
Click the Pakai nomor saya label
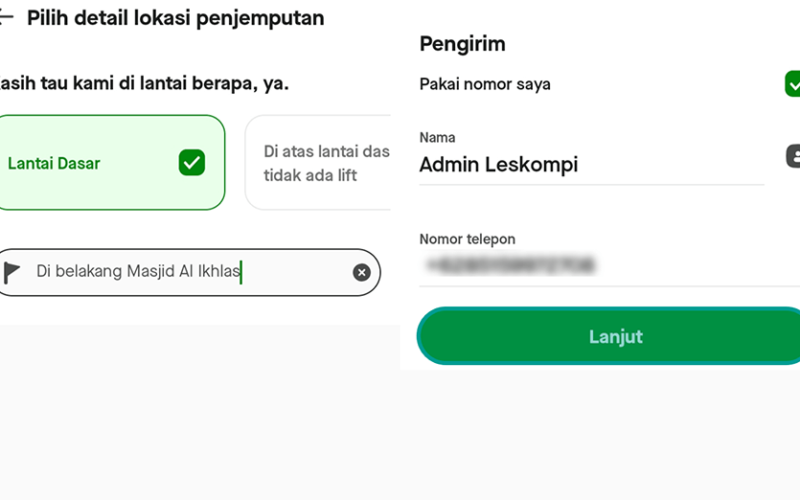click(x=485, y=84)
